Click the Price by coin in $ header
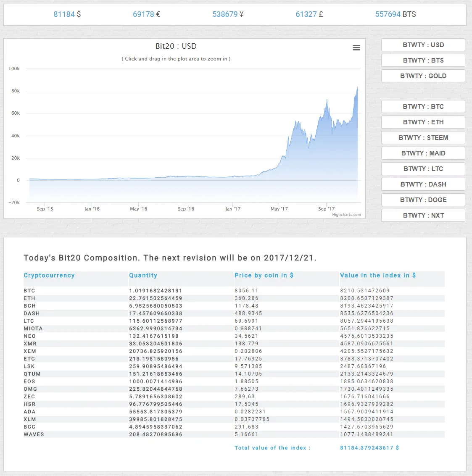The height and width of the screenshot is (476, 472). click(x=264, y=275)
